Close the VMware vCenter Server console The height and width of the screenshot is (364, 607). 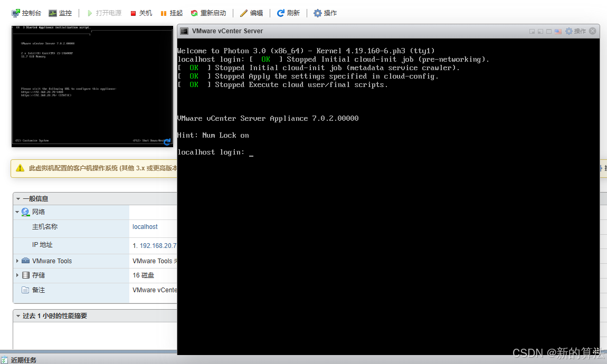click(x=593, y=31)
